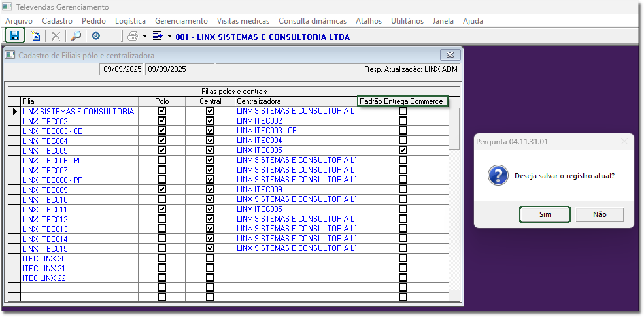The image size is (644, 317).
Task: Check Central for ITEC LINX 21
Action: [211, 268]
